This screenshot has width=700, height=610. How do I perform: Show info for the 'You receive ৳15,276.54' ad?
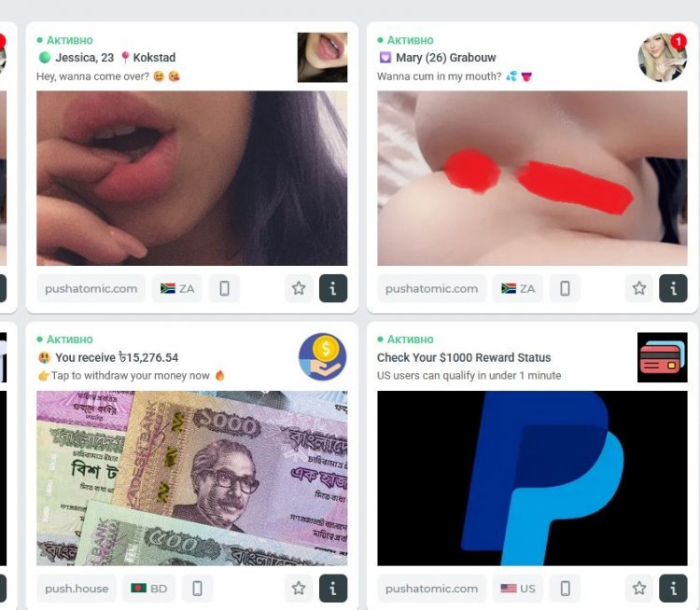click(x=333, y=589)
